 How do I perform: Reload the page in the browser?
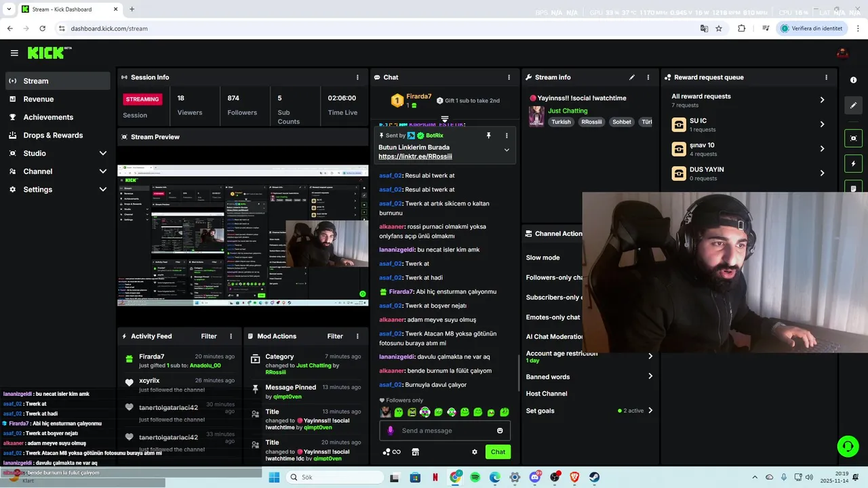point(42,28)
